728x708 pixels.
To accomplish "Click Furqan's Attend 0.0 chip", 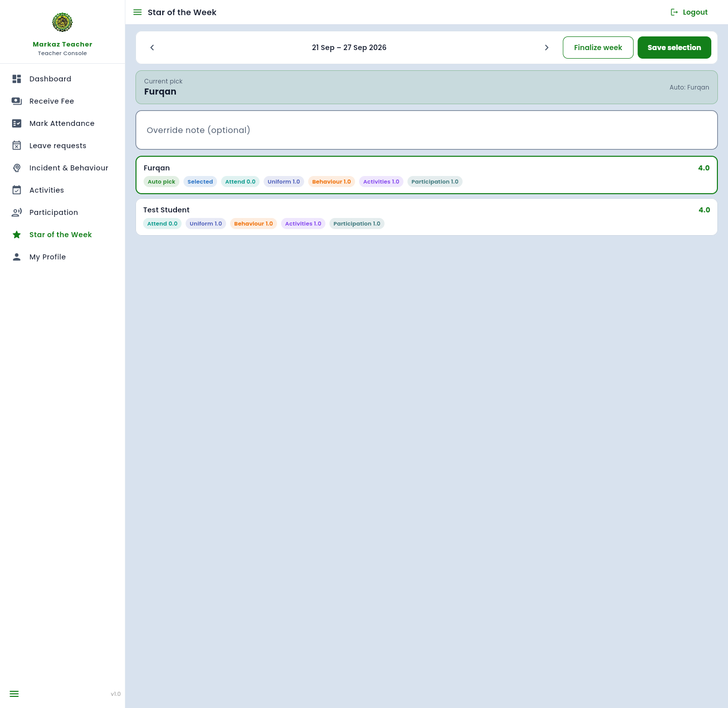I will [x=240, y=182].
